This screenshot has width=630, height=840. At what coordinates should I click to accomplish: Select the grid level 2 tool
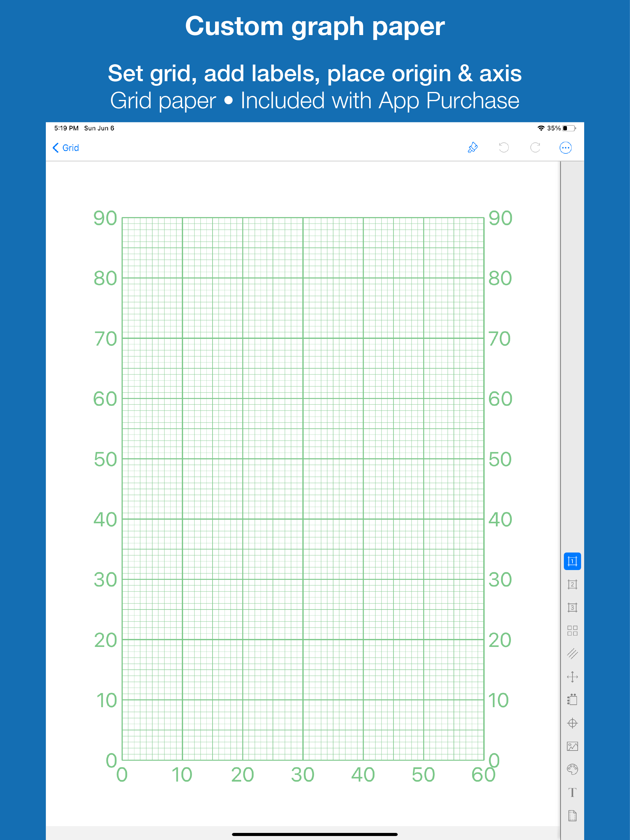click(x=572, y=584)
